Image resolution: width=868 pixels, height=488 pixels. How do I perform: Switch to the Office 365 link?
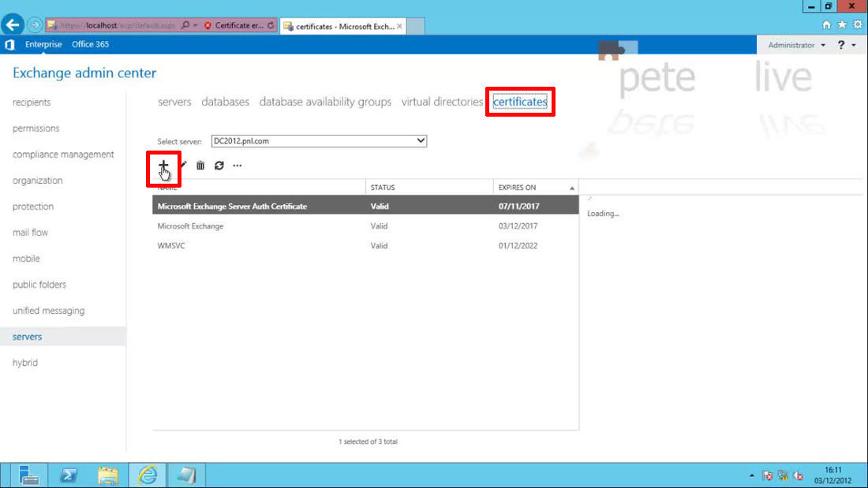pyautogui.click(x=90, y=44)
